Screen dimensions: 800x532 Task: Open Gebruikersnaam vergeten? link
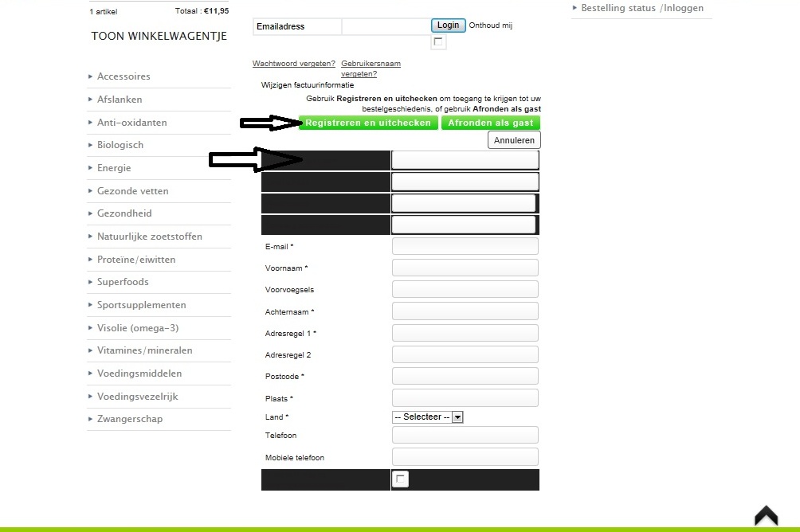pyautogui.click(x=371, y=68)
